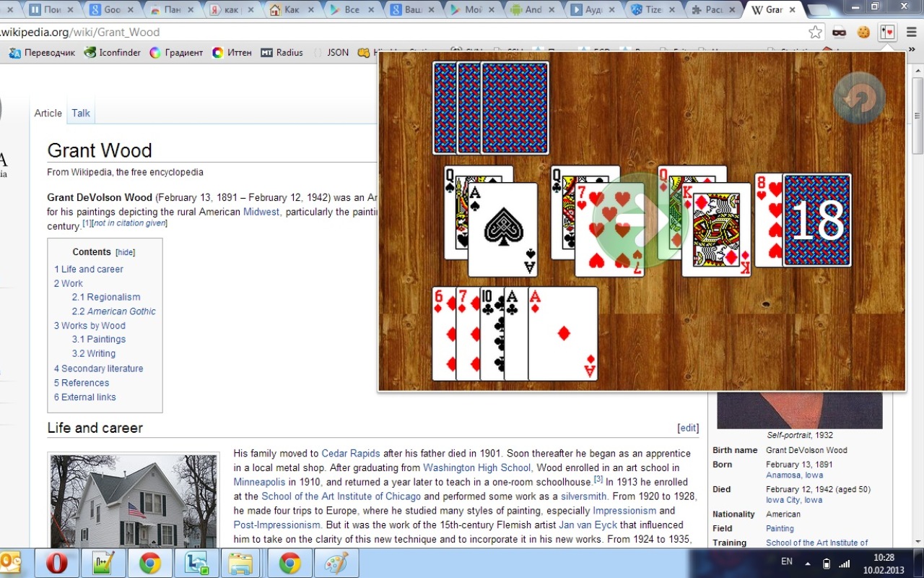Screen dimensions: 924x578
Task: Switch to the Пан browser tab
Action: (172, 9)
